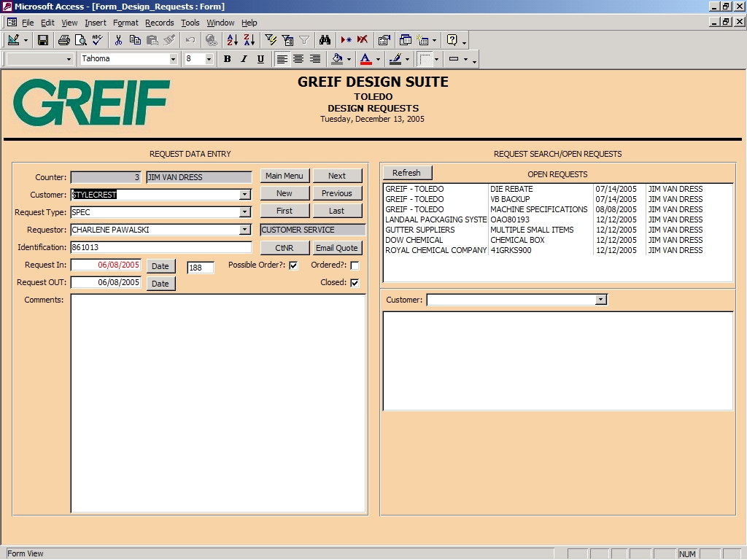Click the Fill/Back Color bucket
The image size is (747, 560).
[337, 59]
